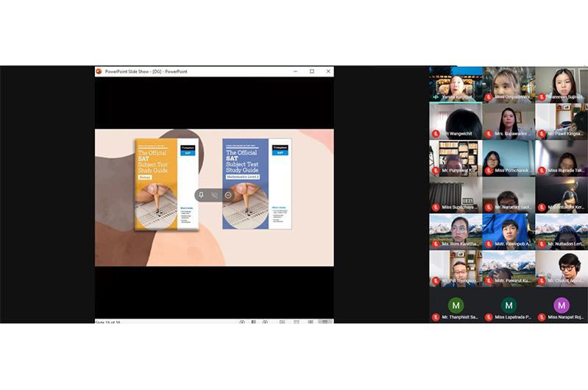Maximize the PowerPoint Slide Show window
The width and height of the screenshot is (588, 390).
pos(311,71)
